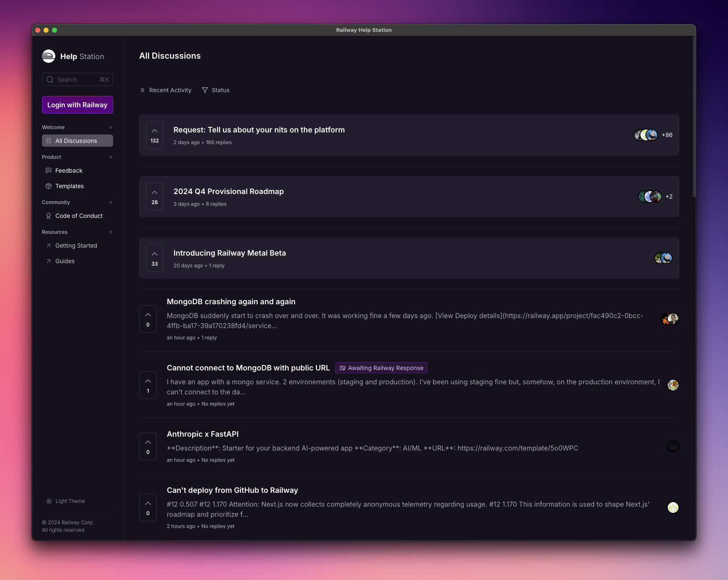This screenshot has width=728, height=580.
Task: Open 'Request: Tell us about your nits' discussion
Action: coord(259,130)
